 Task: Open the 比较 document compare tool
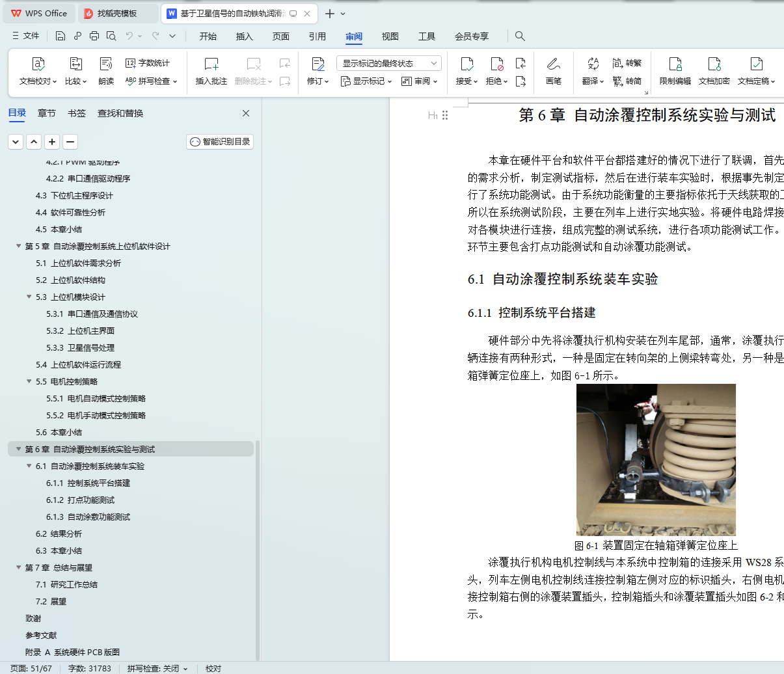[75, 71]
